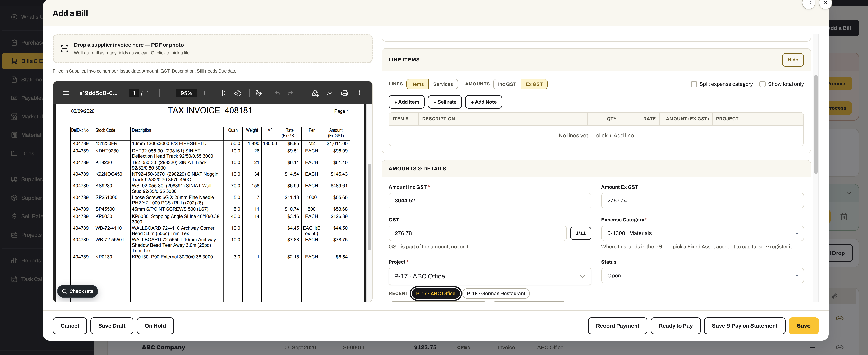Click Save Draft
868x355 pixels.
[x=112, y=326]
